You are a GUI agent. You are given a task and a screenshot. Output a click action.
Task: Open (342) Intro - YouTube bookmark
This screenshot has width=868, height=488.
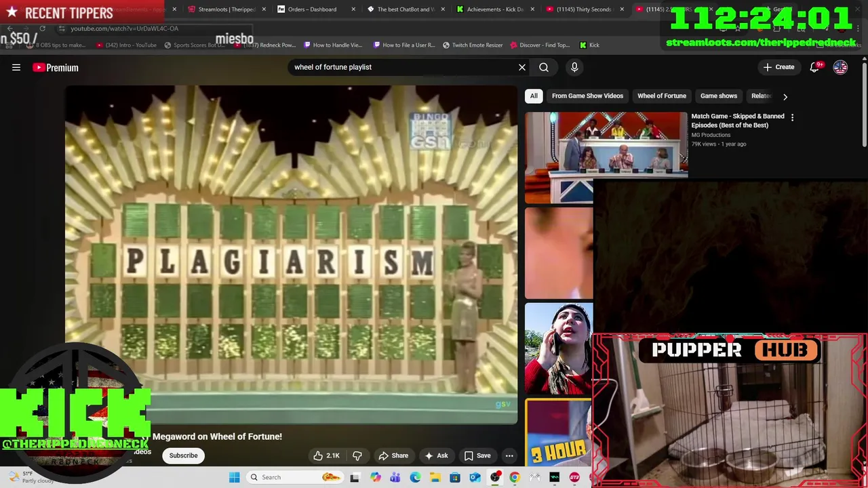[x=126, y=45]
